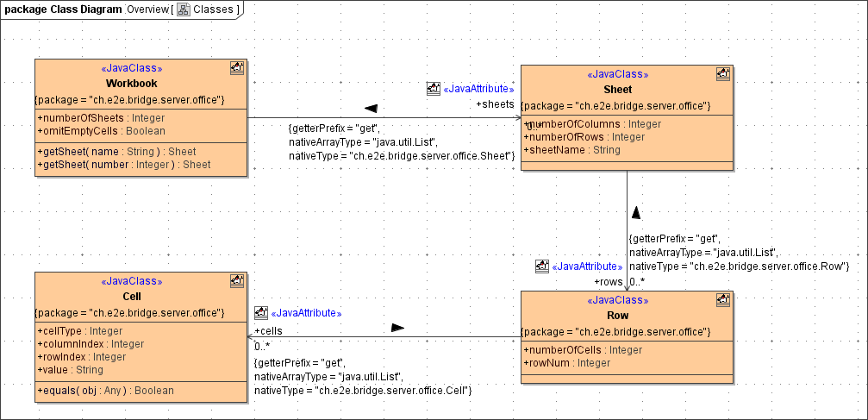Image resolution: width=868 pixels, height=420 pixels.
Task: Click the +cells association role label
Action: tap(268, 331)
